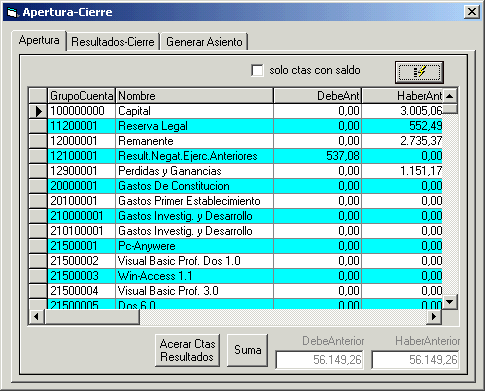The width and height of the screenshot is (485, 391).
Task: Click the DebeAnterior total field
Action: tap(320, 360)
